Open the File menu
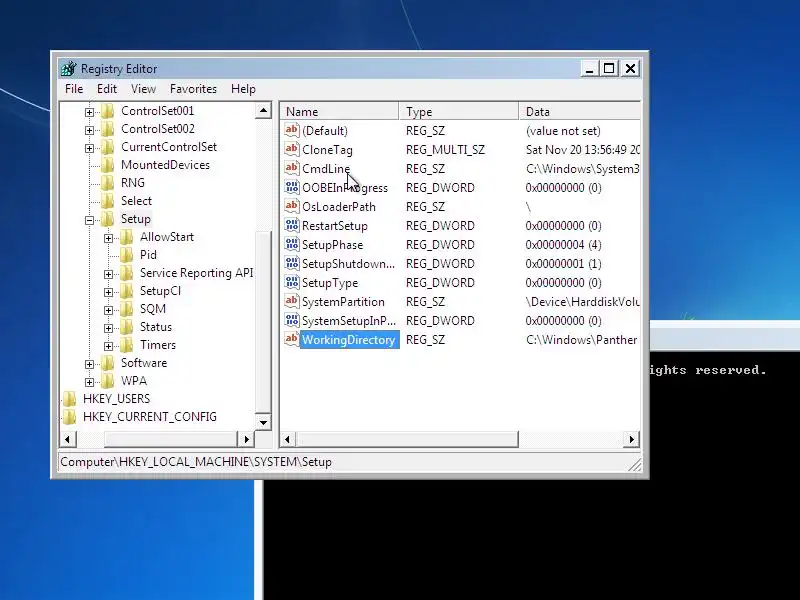800x600 pixels. [x=74, y=89]
